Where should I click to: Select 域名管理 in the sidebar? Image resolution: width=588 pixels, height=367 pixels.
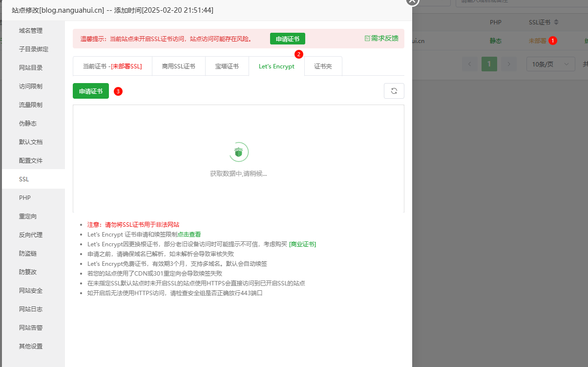[31, 31]
